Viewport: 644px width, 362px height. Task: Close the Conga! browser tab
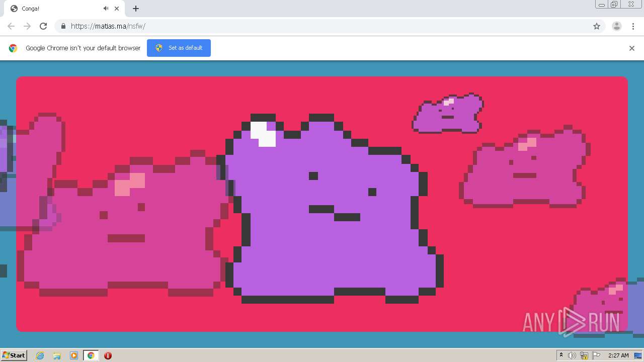tap(117, 9)
